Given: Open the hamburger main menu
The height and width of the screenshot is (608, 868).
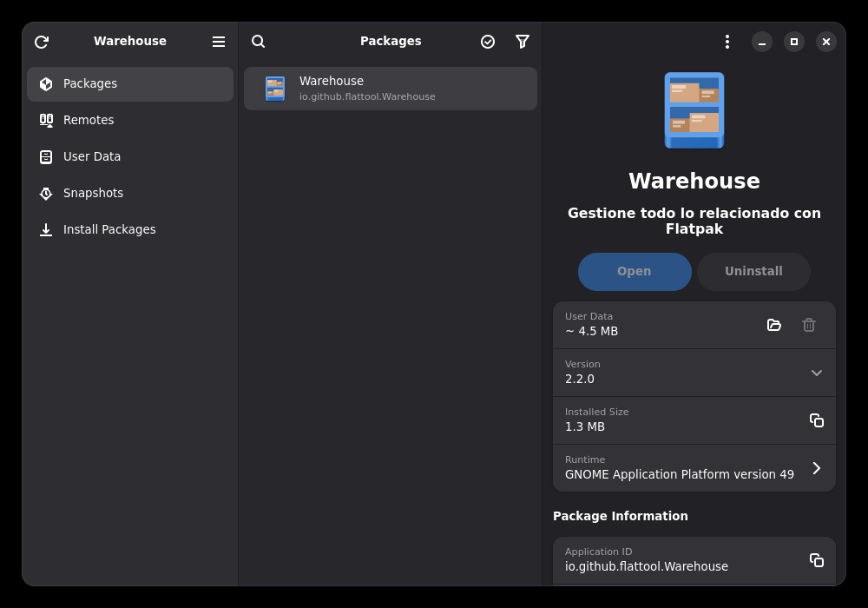Looking at the screenshot, I should [219, 42].
